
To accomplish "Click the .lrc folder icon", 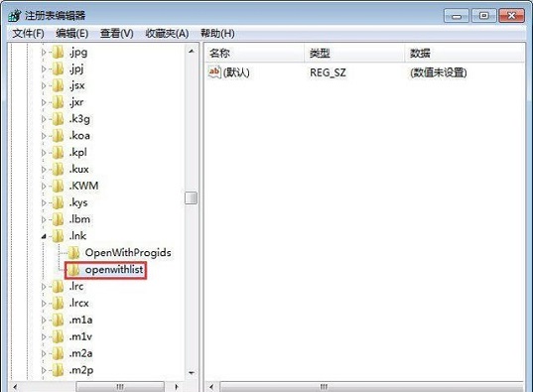I will tap(58, 286).
